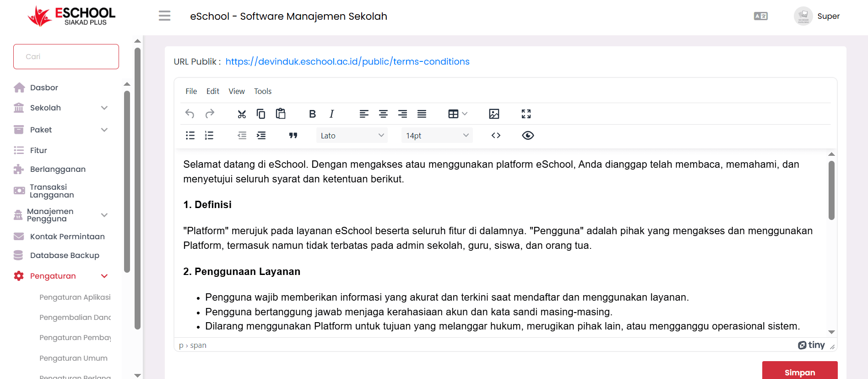This screenshot has height=379, width=868.
Task: Justify the text alignment
Action: point(422,114)
